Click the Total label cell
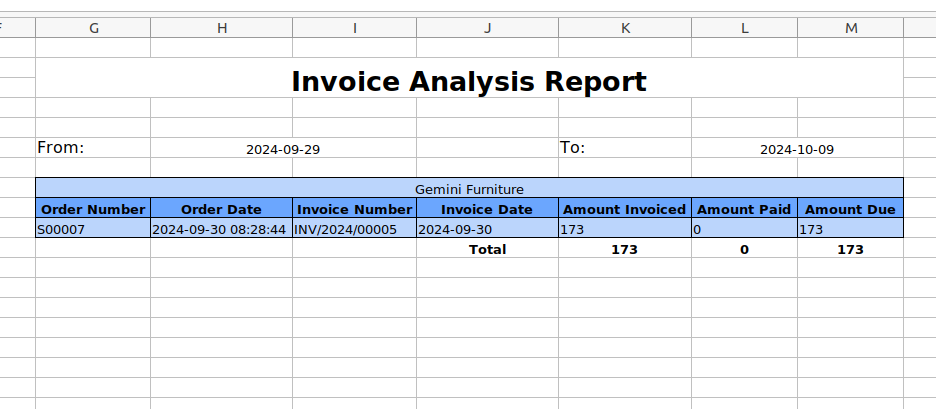This screenshot has height=409, width=936. [x=487, y=248]
